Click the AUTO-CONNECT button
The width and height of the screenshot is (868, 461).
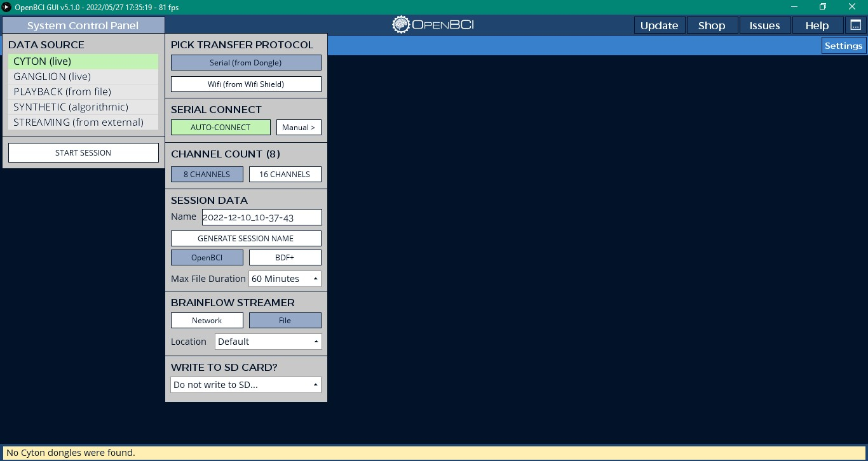coord(220,128)
